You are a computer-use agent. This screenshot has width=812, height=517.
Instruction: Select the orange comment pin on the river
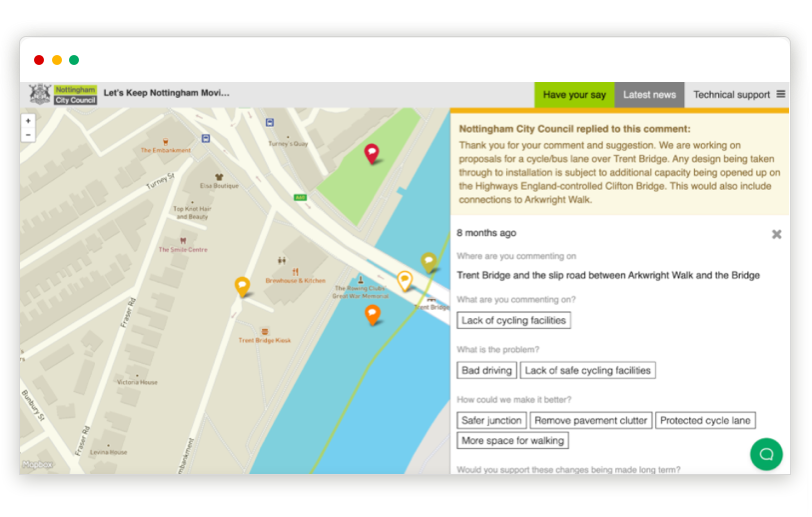372,314
